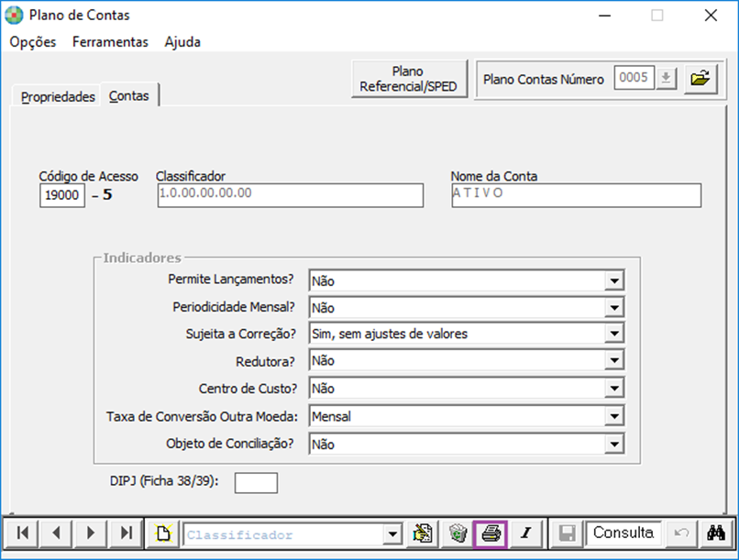Click the undo arrow icon
The image size is (739, 560).
681,533
